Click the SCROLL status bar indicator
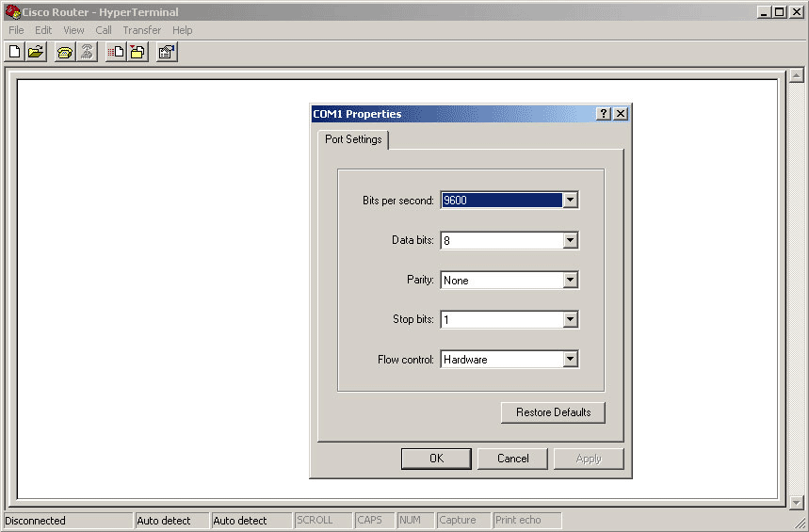The width and height of the screenshot is (809, 532). (315, 520)
